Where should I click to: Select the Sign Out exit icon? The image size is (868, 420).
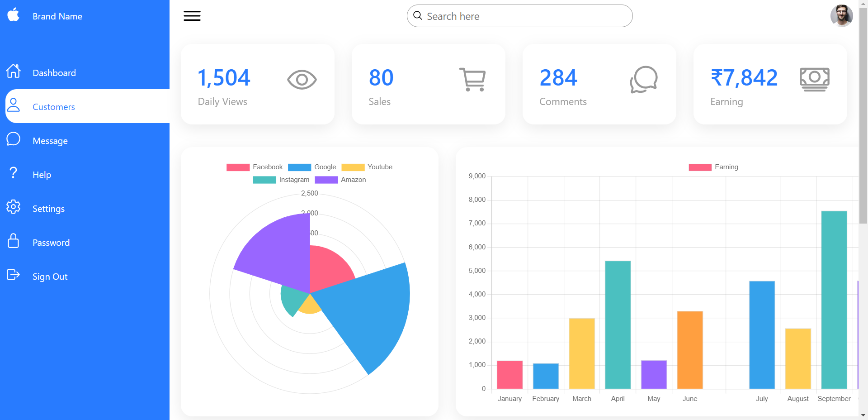pyautogui.click(x=14, y=275)
